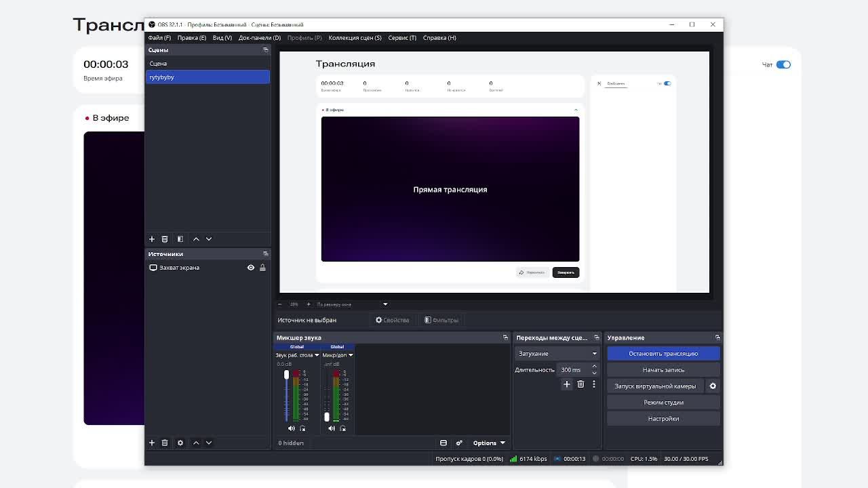Delete the current scene transition
Image resolution: width=868 pixels, height=488 pixels.
click(x=580, y=384)
